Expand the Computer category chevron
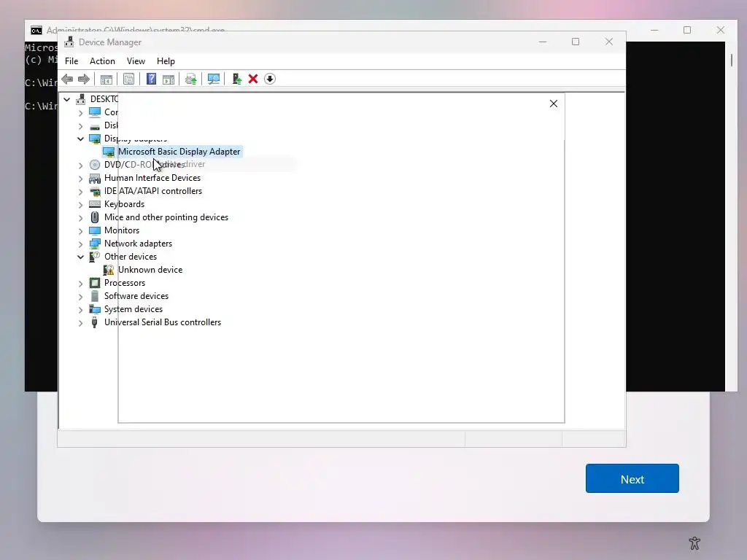The image size is (747, 560). point(80,113)
